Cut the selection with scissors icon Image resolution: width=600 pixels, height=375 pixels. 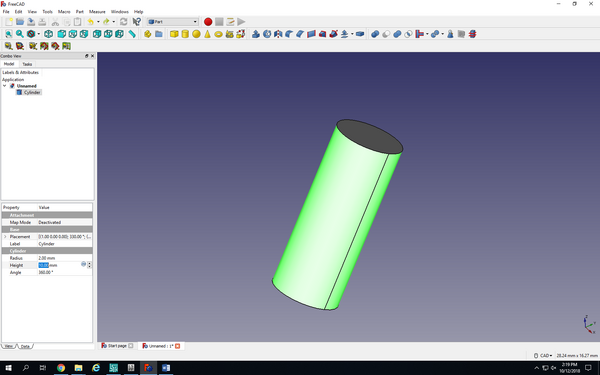[x=55, y=22]
